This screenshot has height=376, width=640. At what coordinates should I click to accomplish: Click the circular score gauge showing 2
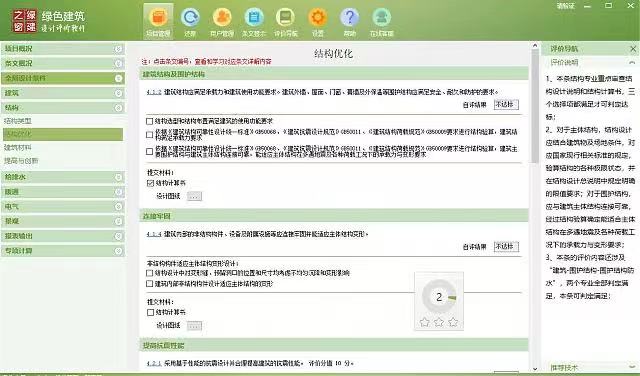pos(439,297)
